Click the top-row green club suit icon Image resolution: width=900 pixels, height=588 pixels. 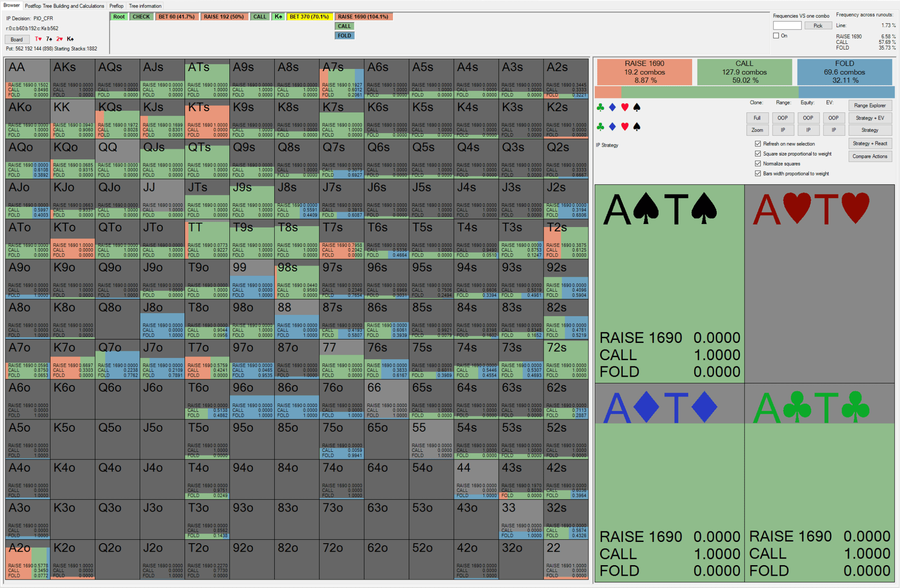point(600,107)
